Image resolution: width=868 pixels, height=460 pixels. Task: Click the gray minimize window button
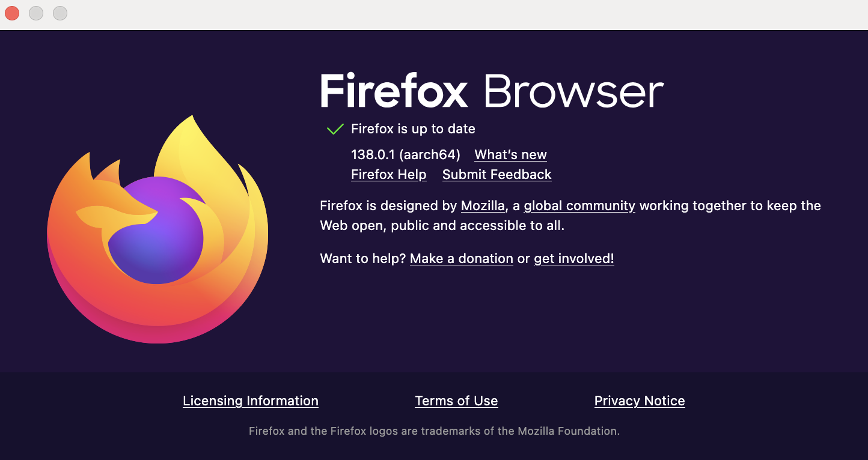[x=36, y=13]
